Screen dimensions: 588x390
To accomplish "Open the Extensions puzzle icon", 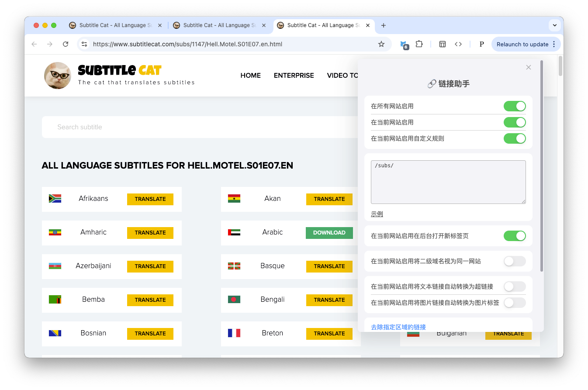I will click(x=419, y=44).
